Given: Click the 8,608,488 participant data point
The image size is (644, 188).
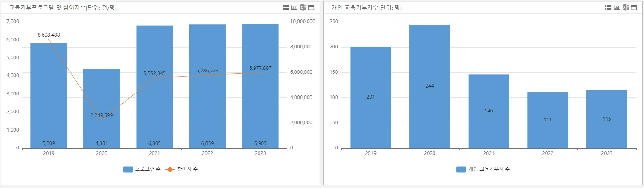Looking at the screenshot, I should pos(49,39).
